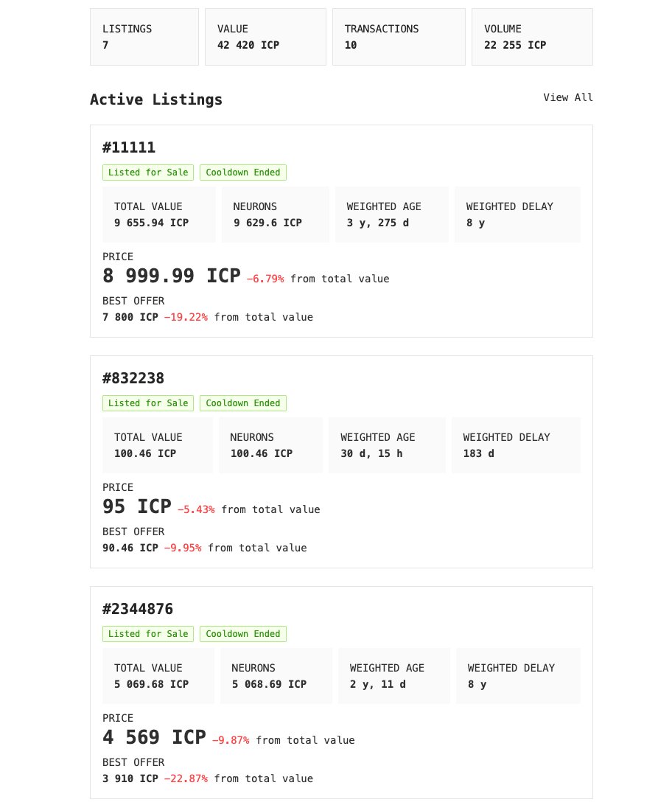Click the 8 999.99 ICP price
Screen dimensions: 672x805
coord(172,276)
